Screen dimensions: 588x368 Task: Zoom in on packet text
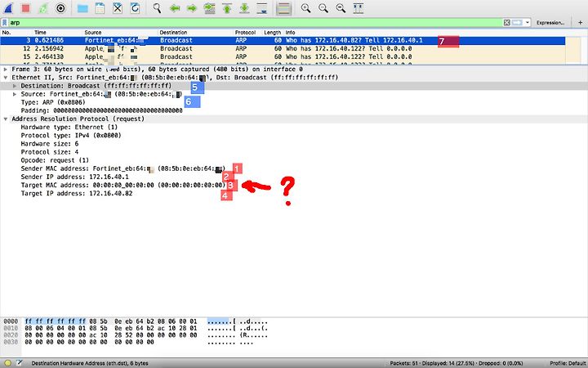305,8
